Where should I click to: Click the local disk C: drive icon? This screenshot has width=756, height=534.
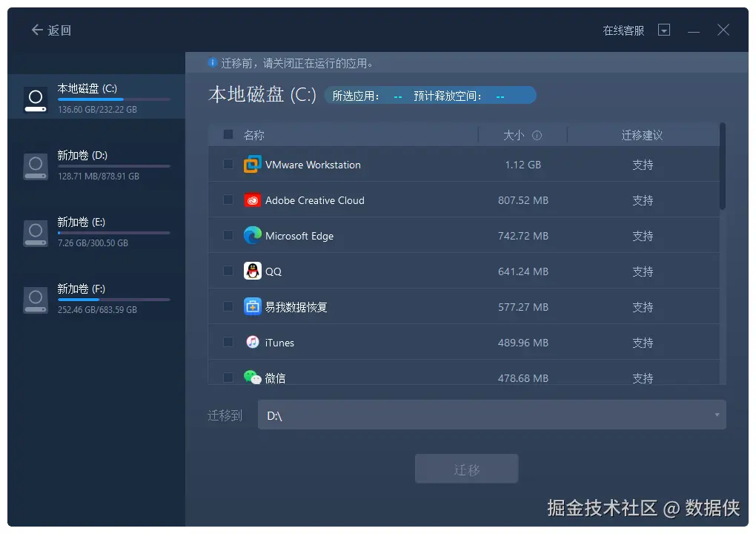point(36,100)
